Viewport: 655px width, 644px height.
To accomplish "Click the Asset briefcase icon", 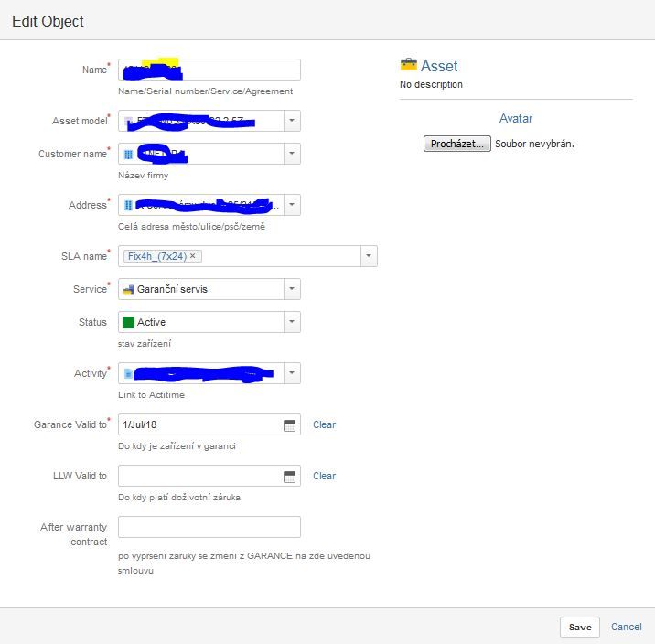I will click(x=408, y=65).
